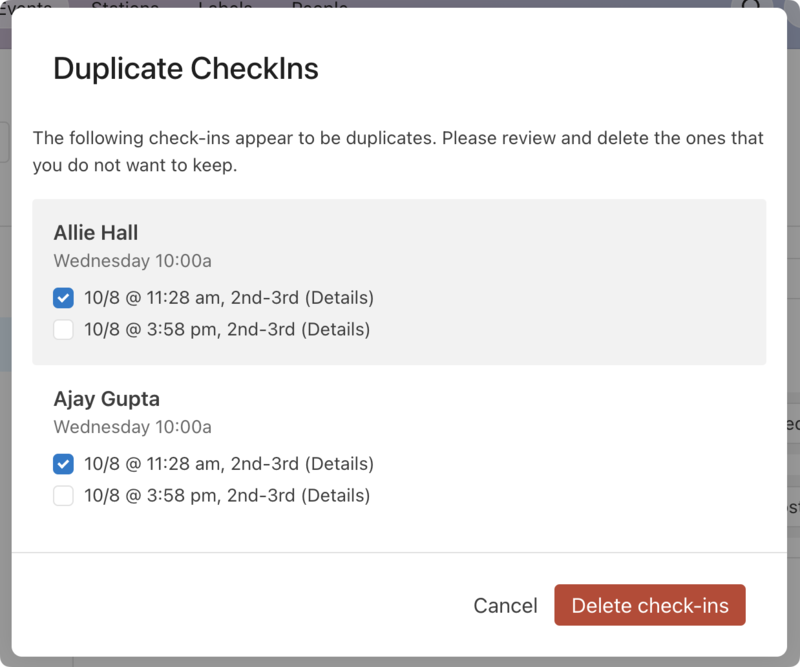Uncheck Allie Hall's 11:28 am check-in

pos(63,297)
